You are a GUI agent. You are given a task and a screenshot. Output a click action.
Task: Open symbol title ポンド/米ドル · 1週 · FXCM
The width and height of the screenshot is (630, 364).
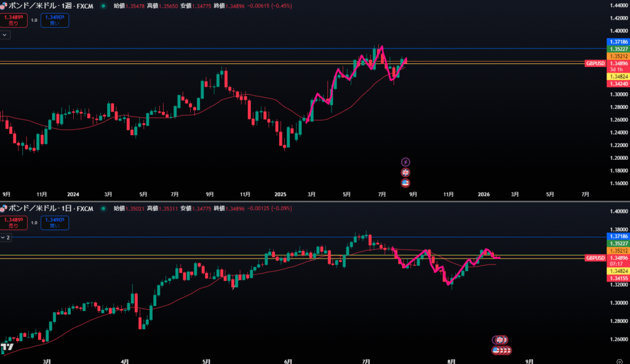(x=51, y=6)
